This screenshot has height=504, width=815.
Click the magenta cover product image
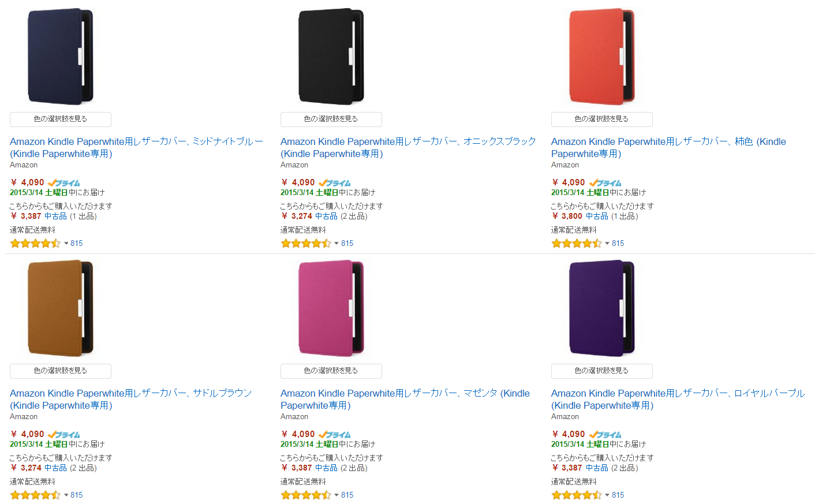pos(331,308)
